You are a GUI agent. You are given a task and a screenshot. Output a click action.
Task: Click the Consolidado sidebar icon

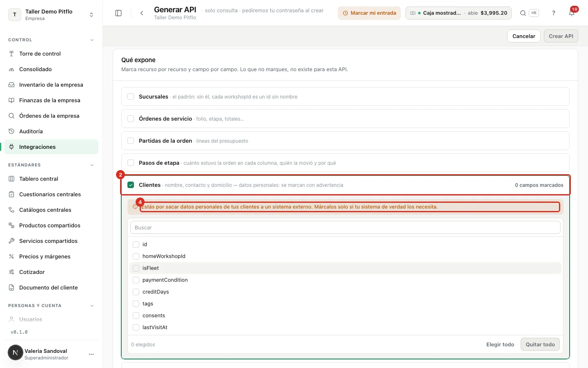11,69
